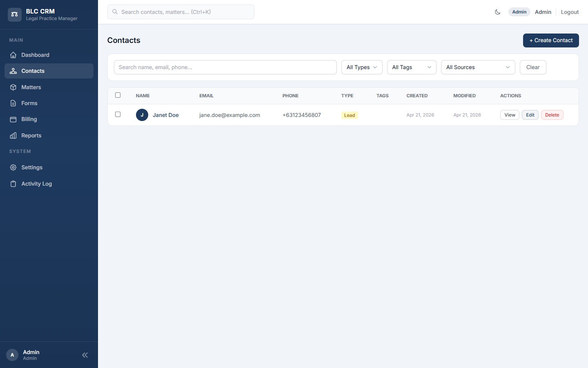Click the magnifier icon in global search
The image size is (588, 368).
(x=115, y=12)
